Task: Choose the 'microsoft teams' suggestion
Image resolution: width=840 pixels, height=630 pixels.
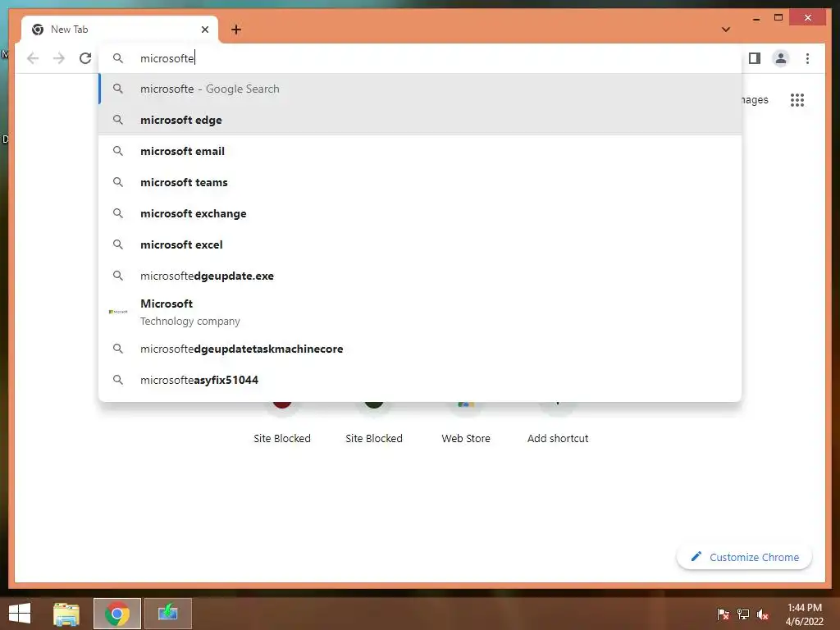Action: pyautogui.click(x=420, y=182)
